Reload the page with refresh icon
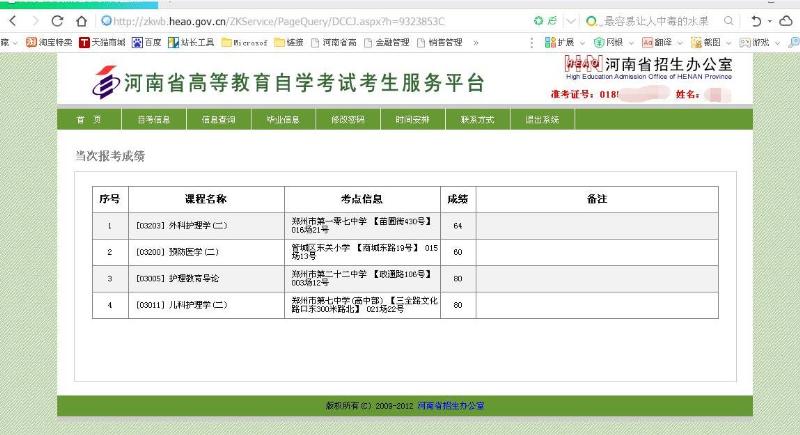 click(57, 21)
